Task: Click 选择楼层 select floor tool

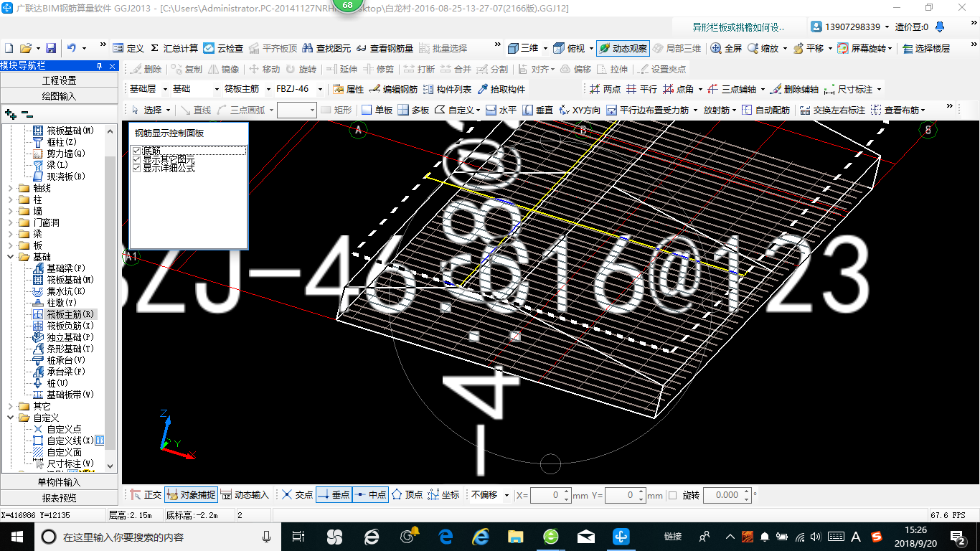Action: [x=925, y=48]
